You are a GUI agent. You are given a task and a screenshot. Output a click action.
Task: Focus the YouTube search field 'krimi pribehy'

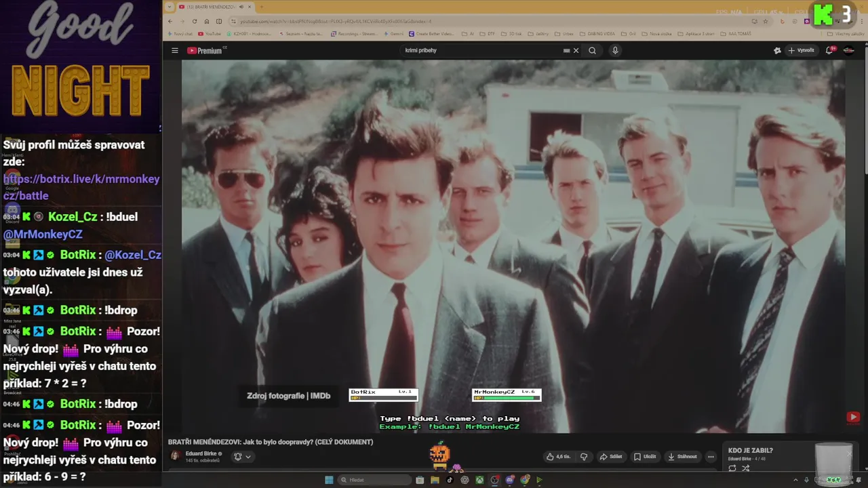pyautogui.click(x=481, y=50)
